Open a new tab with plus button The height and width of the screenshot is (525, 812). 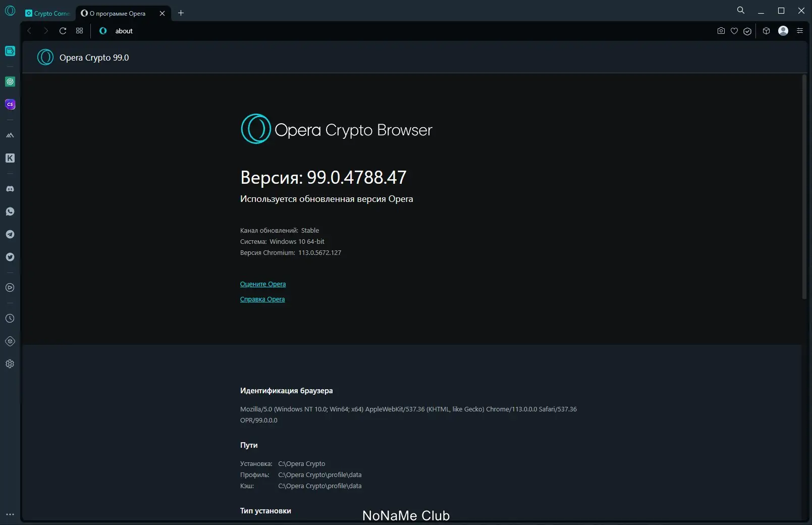[181, 13]
